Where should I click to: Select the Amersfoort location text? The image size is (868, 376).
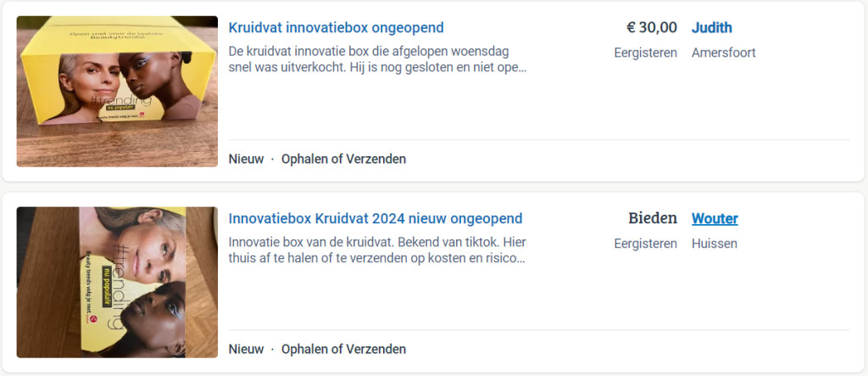723,53
